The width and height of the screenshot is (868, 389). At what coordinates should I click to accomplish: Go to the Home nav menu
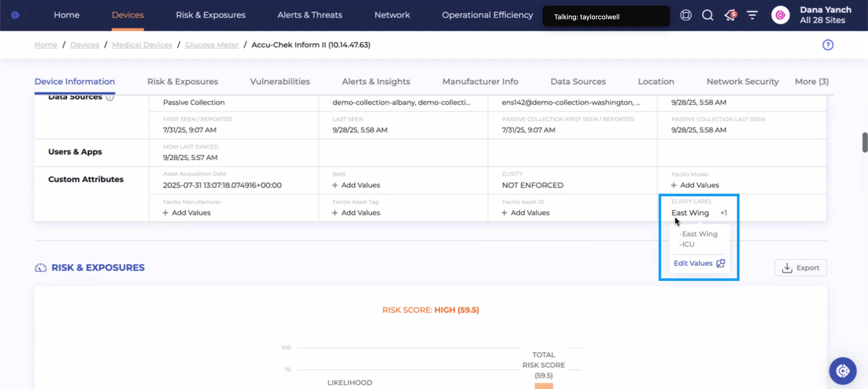click(x=67, y=15)
